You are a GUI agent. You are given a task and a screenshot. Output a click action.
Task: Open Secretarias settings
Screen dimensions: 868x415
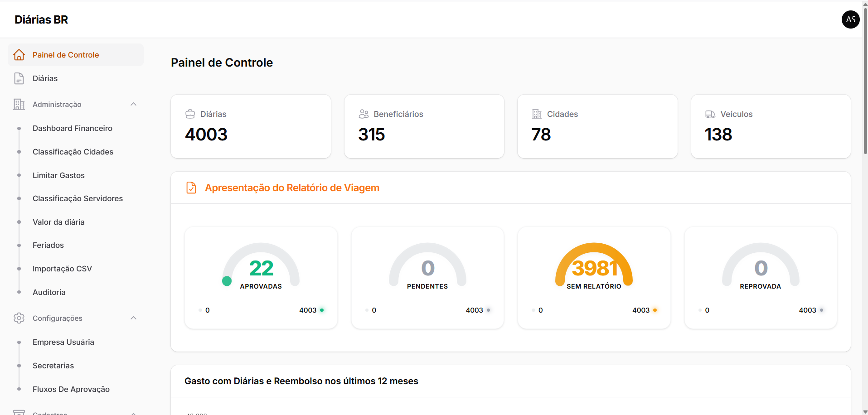(53, 366)
